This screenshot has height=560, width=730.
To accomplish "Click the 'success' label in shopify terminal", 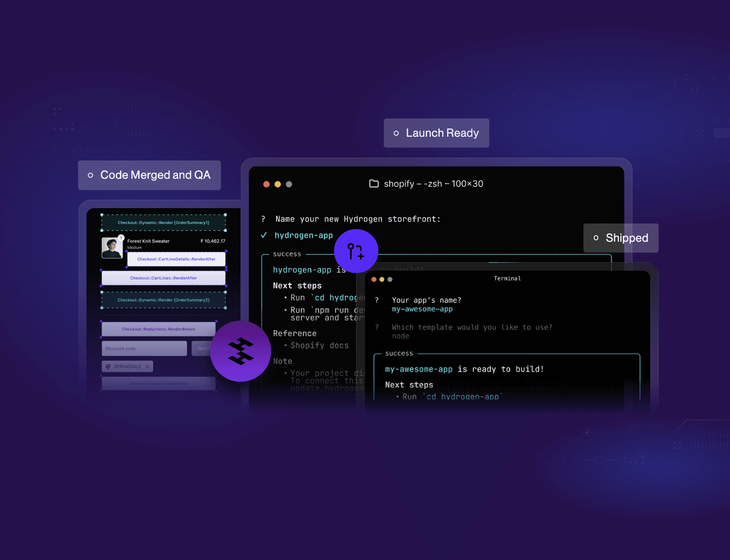I will point(287,254).
